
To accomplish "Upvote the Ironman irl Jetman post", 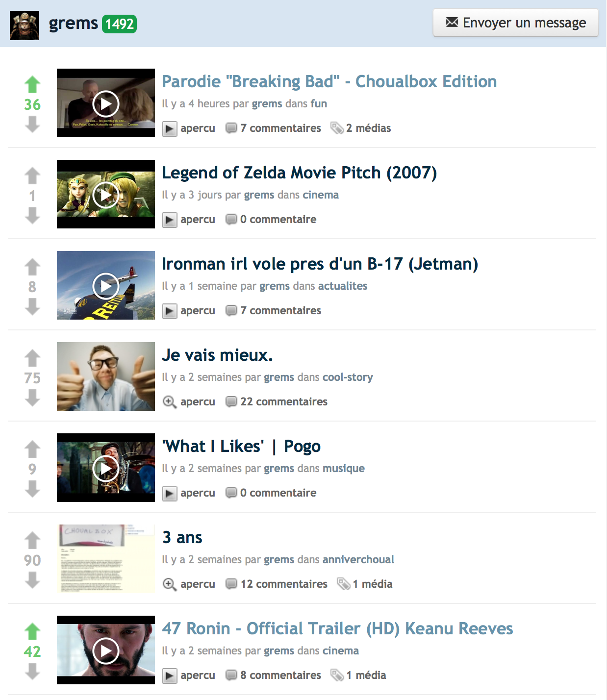I will coord(32,267).
